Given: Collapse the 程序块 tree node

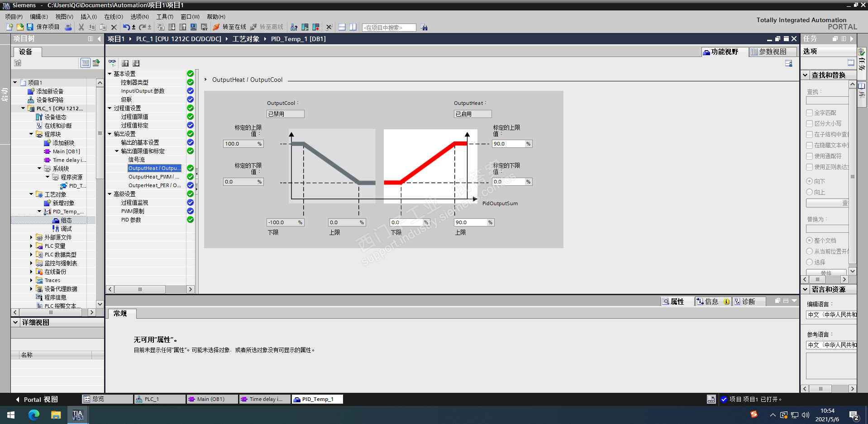Looking at the screenshot, I should point(31,134).
